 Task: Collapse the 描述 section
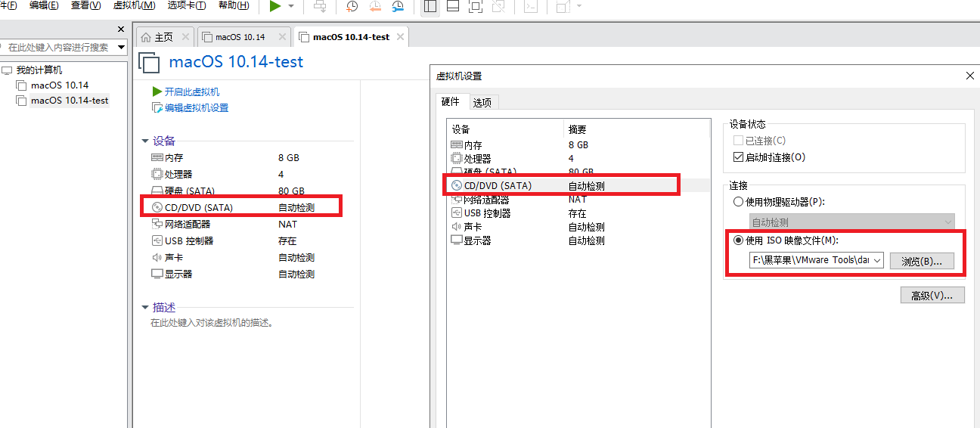145,307
